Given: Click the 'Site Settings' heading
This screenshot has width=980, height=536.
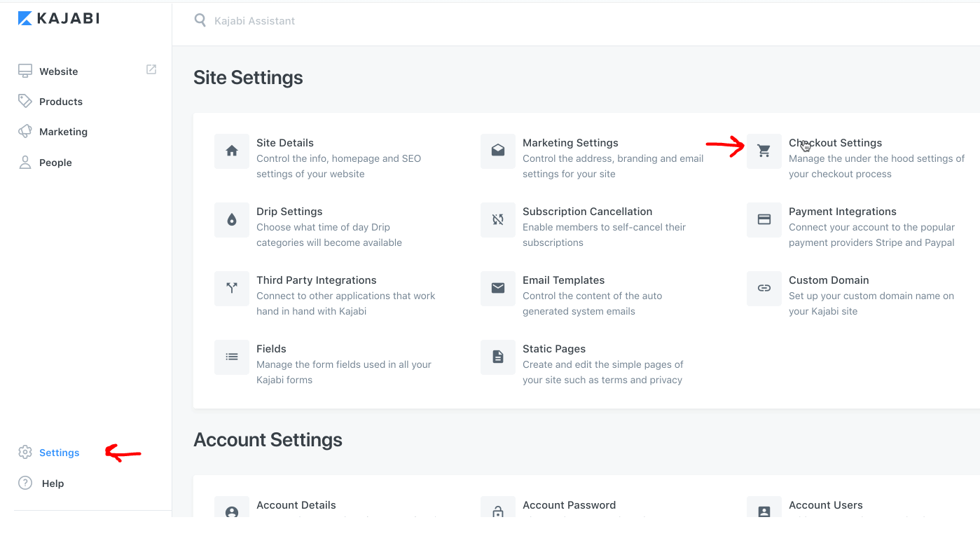Looking at the screenshot, I should pyautogui.click(x=248, y=77).
